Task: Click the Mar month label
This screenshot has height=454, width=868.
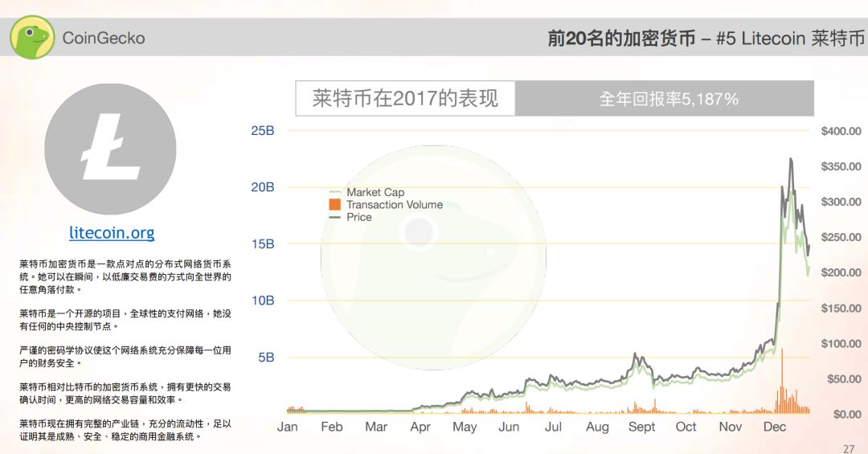Action: (376, 427)
